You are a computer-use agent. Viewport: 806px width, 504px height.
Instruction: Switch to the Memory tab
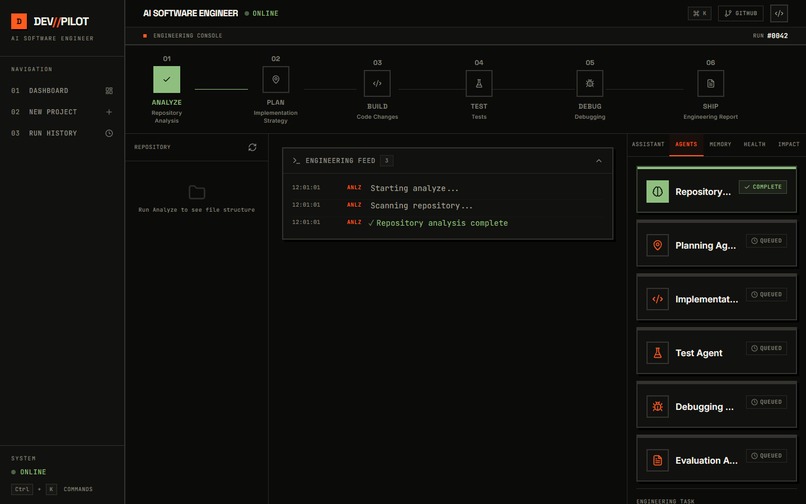pyautogui.click(x=720, y=145)
